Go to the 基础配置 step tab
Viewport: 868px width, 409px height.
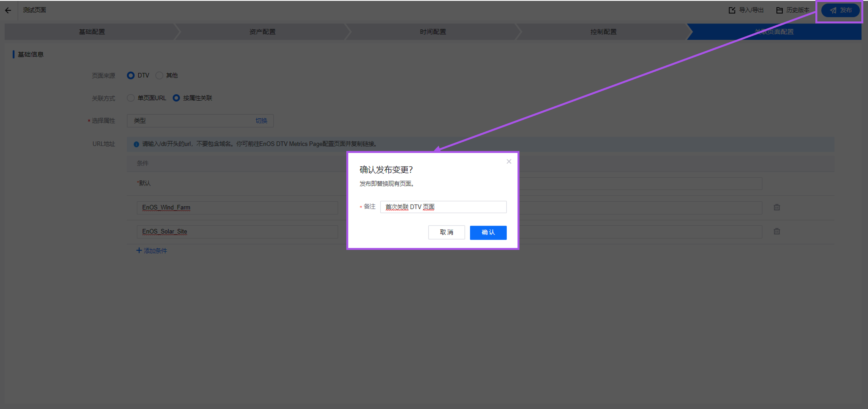tap(92, 32)
